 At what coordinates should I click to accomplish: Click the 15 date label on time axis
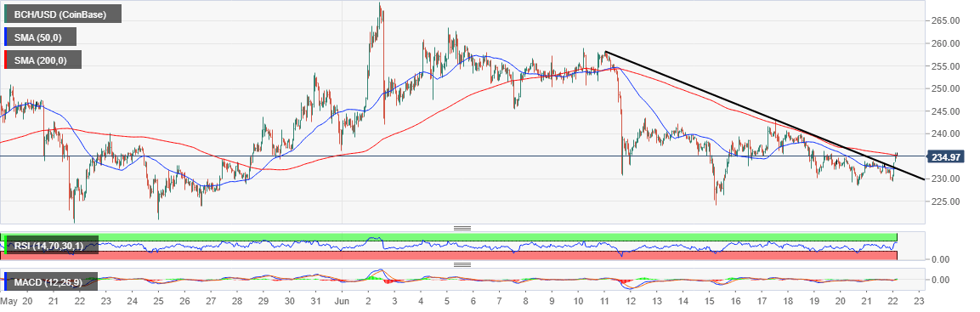(x=710, y=301)
